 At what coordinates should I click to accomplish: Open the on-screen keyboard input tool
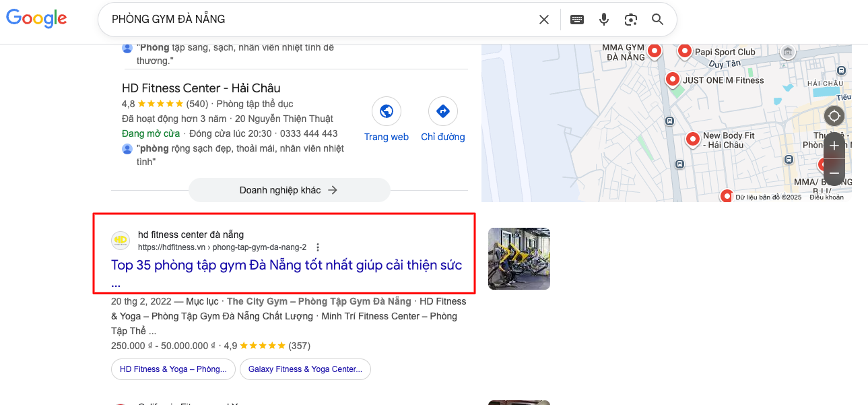577,20
